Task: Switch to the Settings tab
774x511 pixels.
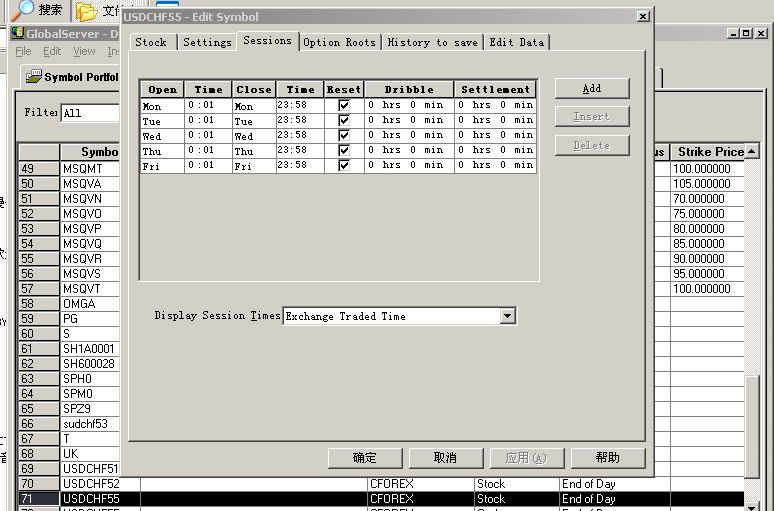Action: (207, 42)
